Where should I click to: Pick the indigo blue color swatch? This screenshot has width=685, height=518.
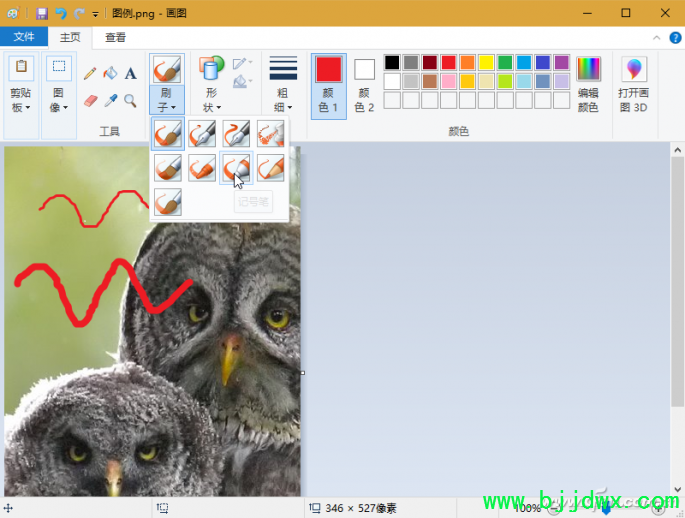[x=543, y=62]
